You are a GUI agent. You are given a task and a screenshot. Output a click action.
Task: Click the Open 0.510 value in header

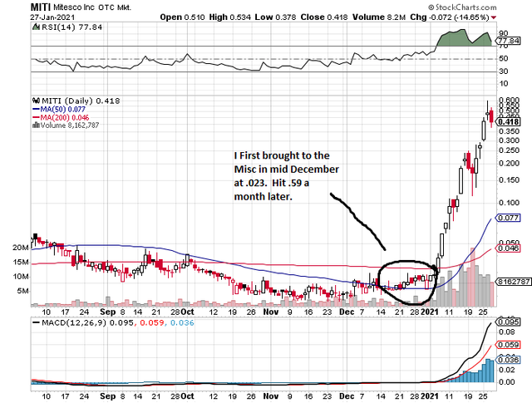(x=182, y=17)
